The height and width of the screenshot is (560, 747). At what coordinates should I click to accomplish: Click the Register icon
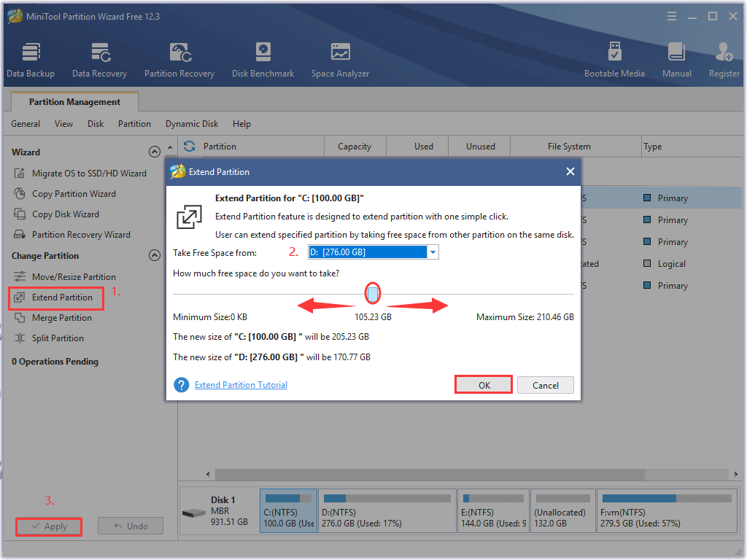click(724, 60)
